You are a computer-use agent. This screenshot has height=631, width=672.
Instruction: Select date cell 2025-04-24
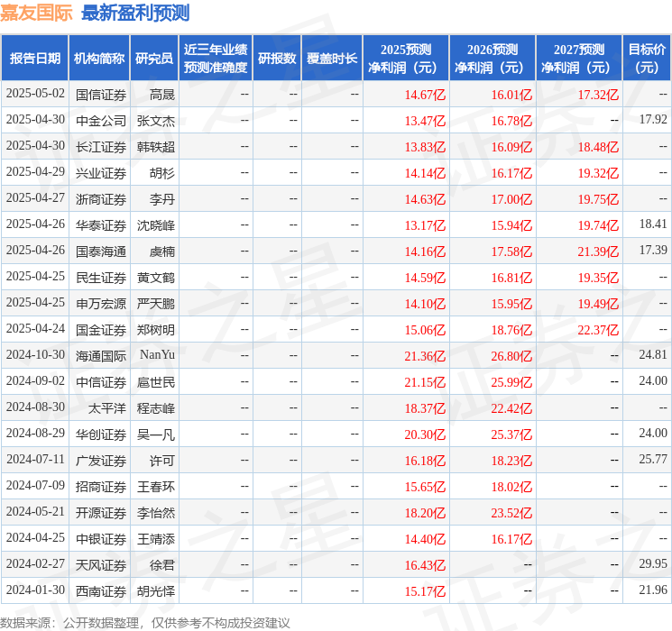point(35,328)
